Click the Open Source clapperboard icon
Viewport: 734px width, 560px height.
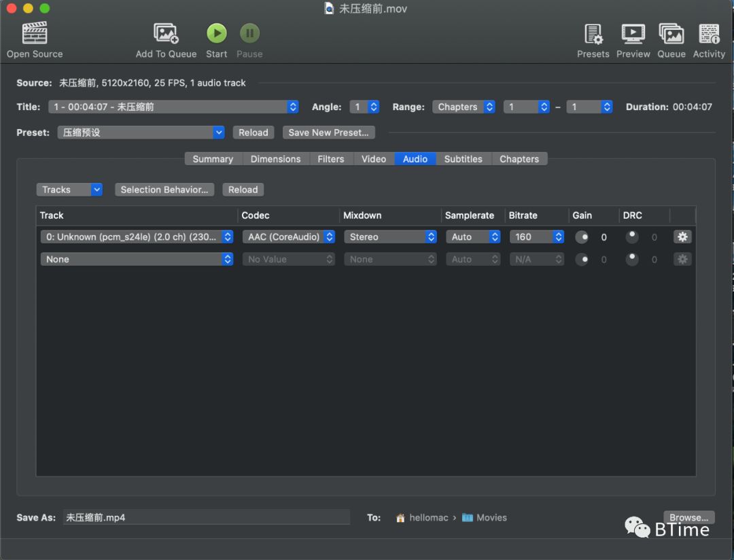click(35, 33)
